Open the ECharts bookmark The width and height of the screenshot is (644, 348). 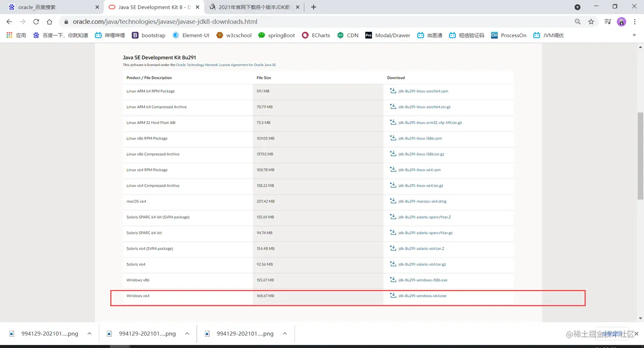coord(316,35)
